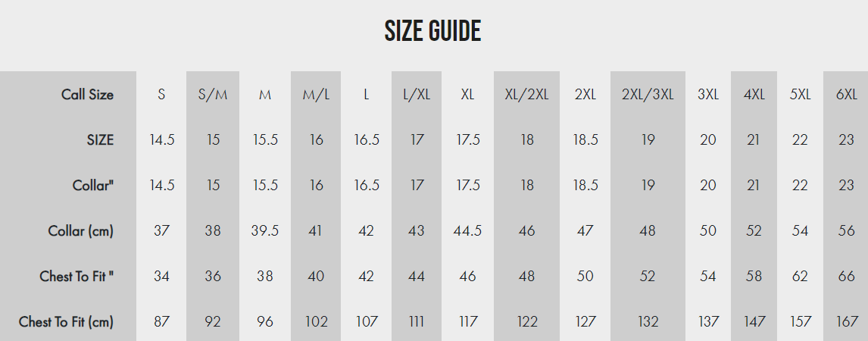Viewport: 868px width, 341px height.
Task: Select the Collar (cm) row label
Action: [x=81, y=231]
